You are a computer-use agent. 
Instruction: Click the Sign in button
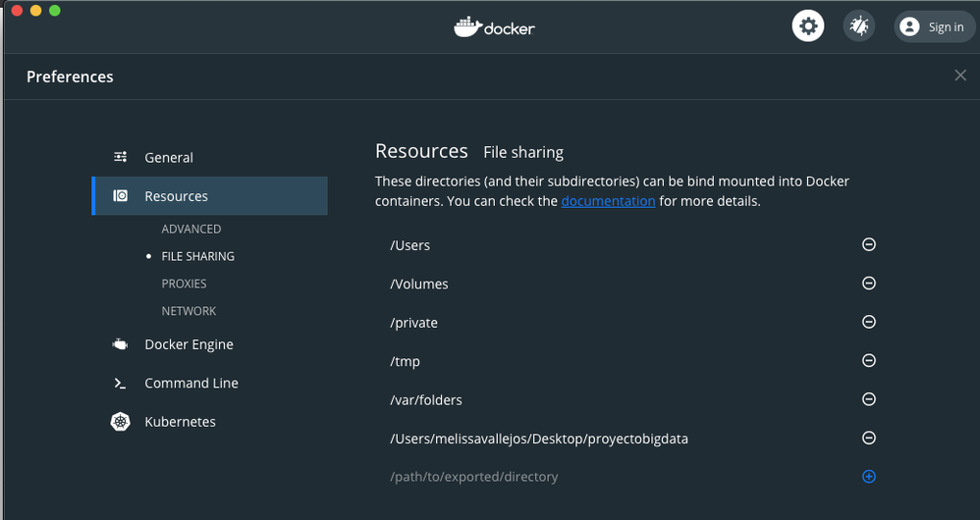pos(935,26)
